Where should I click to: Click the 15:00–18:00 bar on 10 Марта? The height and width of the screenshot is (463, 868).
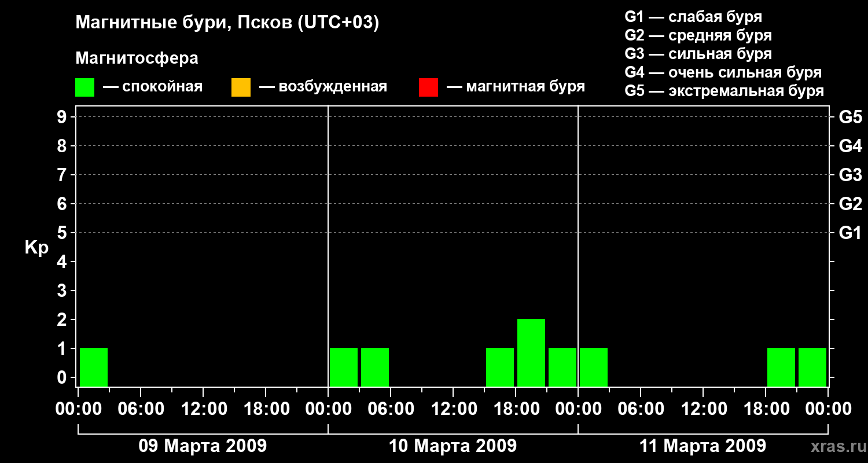[500, 367]
